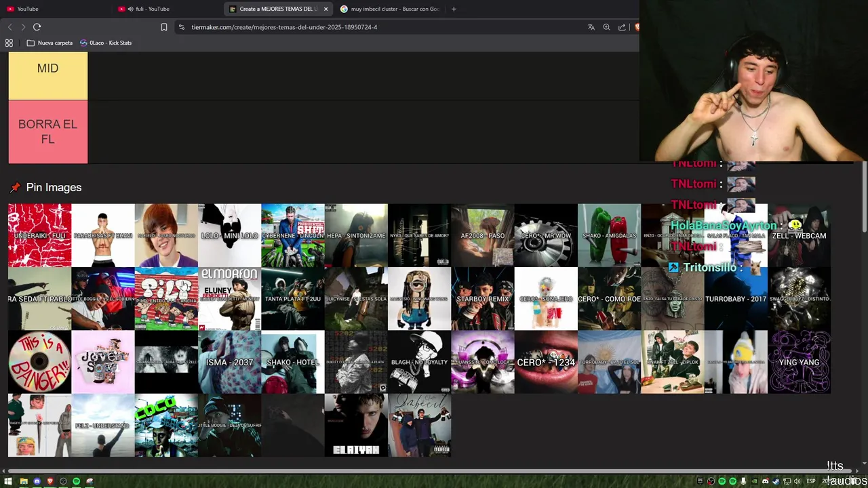Open the Nueva carpeta bookmark folder
The image size is (868, 488).
click(x=50, y=43)
